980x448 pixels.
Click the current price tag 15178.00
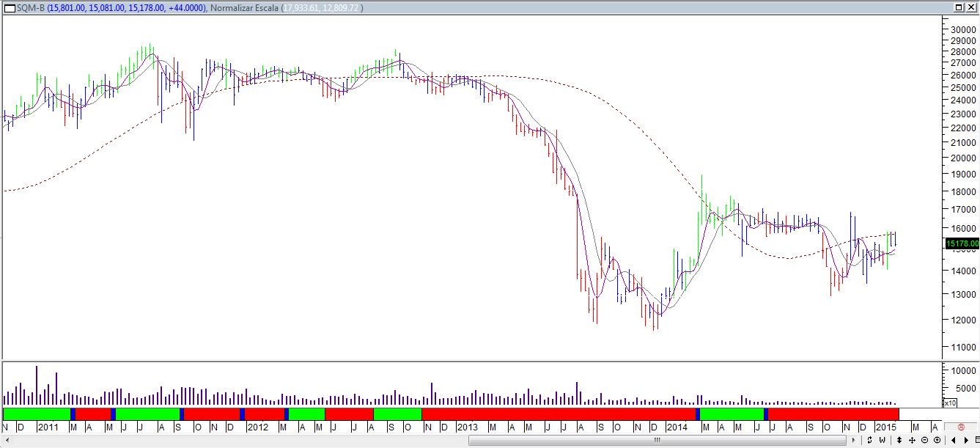(x=962, y=243)
